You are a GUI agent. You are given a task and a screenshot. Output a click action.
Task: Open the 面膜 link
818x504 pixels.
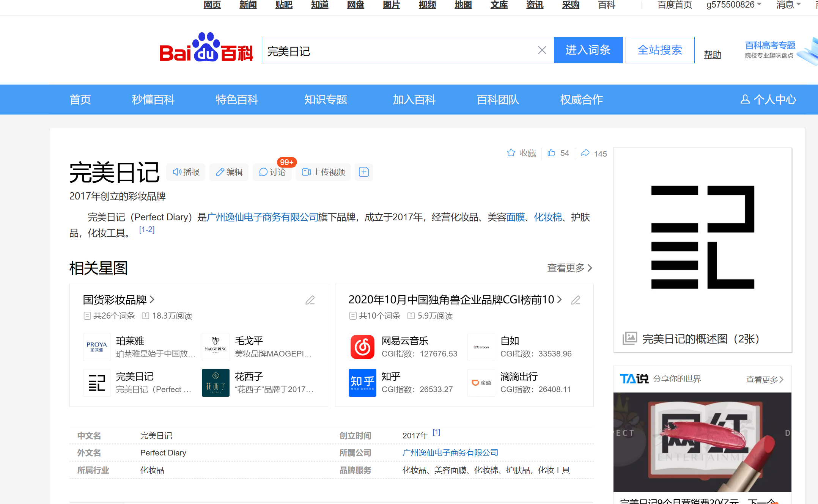click(515, 217)
